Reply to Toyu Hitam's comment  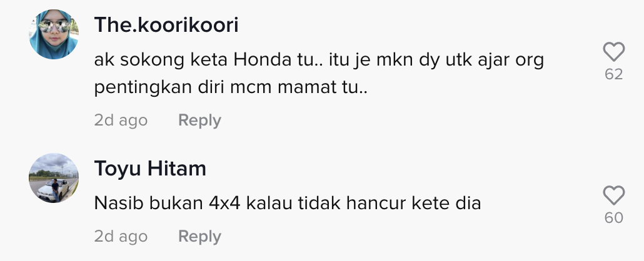pyautogui.click(x=199, y=237)
